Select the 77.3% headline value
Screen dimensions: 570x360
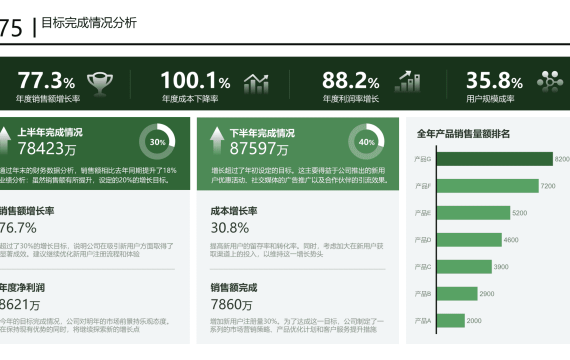coord(46,80)
